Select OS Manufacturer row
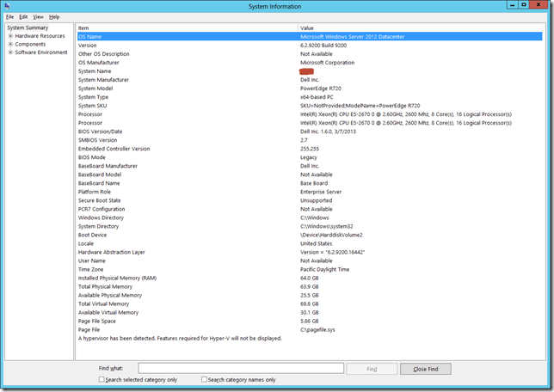554x392 pixels. coord(310,63)
